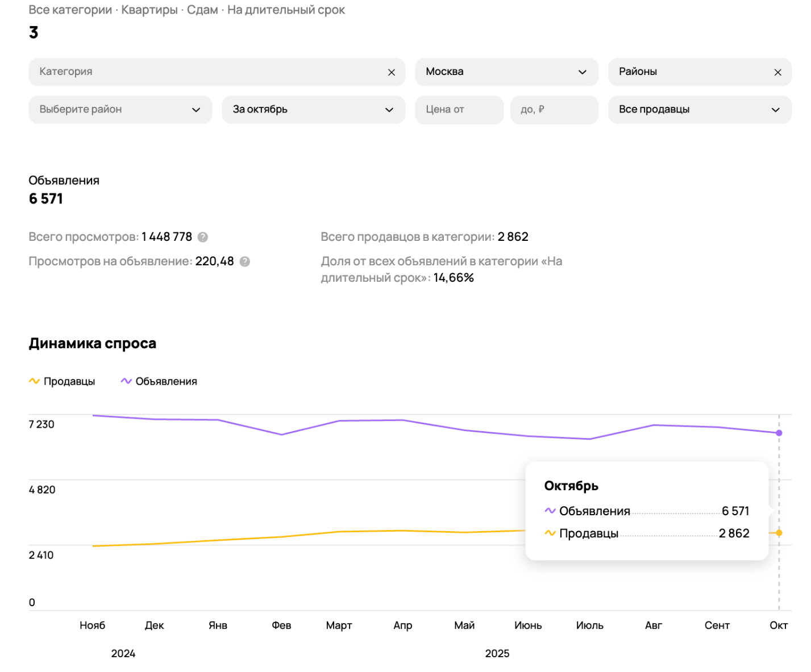Open the Москва city dropdown
Viewport: 811px width, 672px height.
pos(506,72)
